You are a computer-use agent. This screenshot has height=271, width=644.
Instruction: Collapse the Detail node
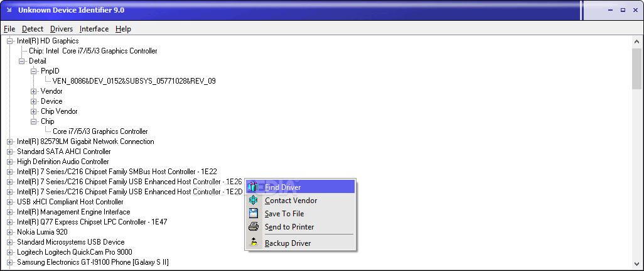pyautogui.click(x=22, y=61)
